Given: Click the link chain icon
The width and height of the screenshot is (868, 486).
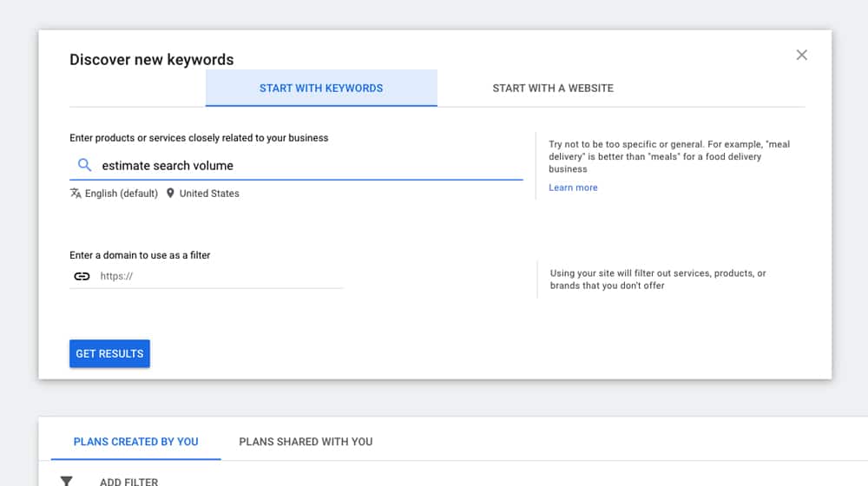Looking at the screenshot, I should [x=82, y=276].
